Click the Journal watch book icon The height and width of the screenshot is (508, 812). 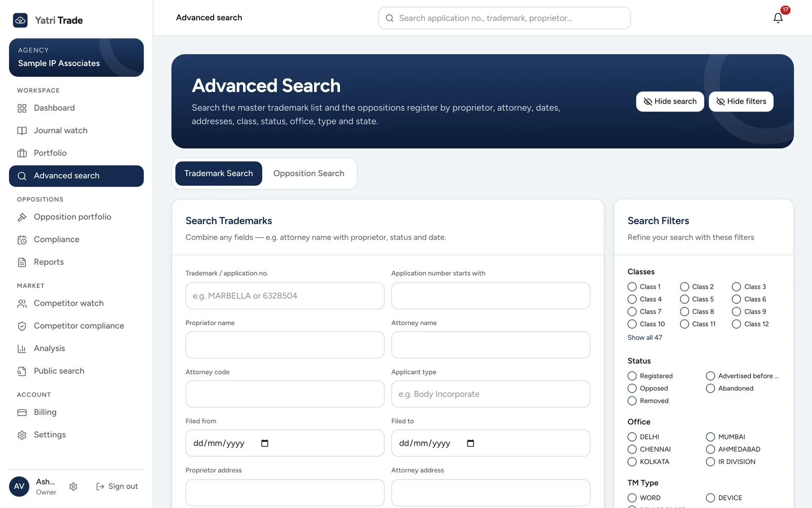tap(22, 131)
